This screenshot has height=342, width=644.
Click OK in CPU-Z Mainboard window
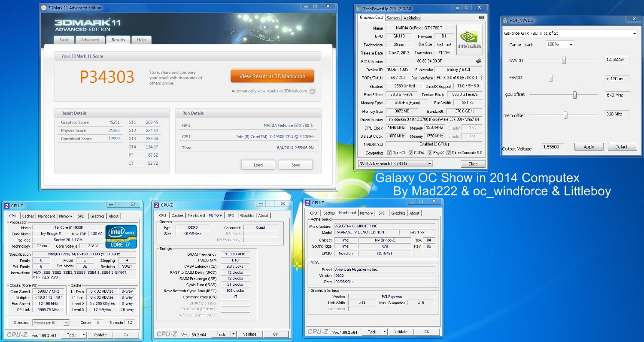426,332
